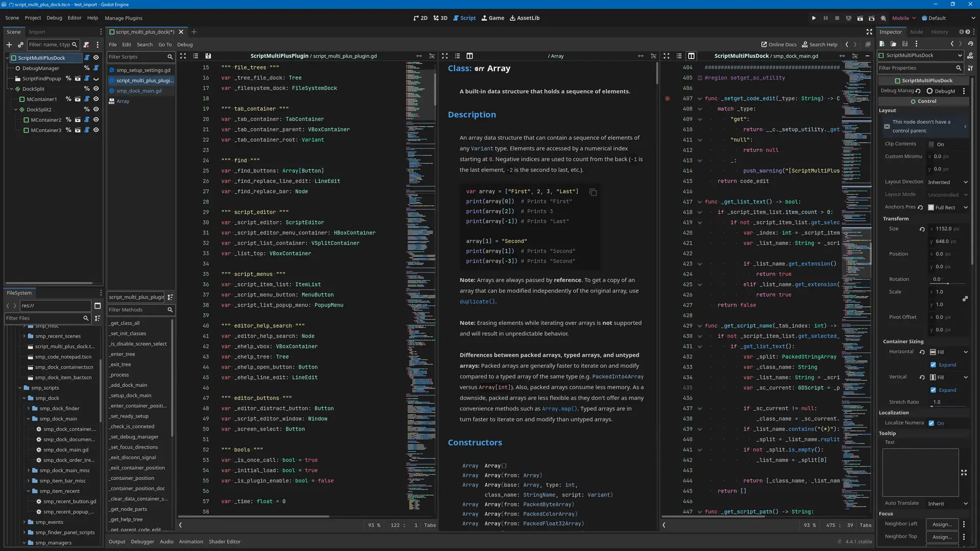Viewport: 980px width, 551px height.
Task: Uncheck Horizontal Expand checkbox
Action: point(934,365)
